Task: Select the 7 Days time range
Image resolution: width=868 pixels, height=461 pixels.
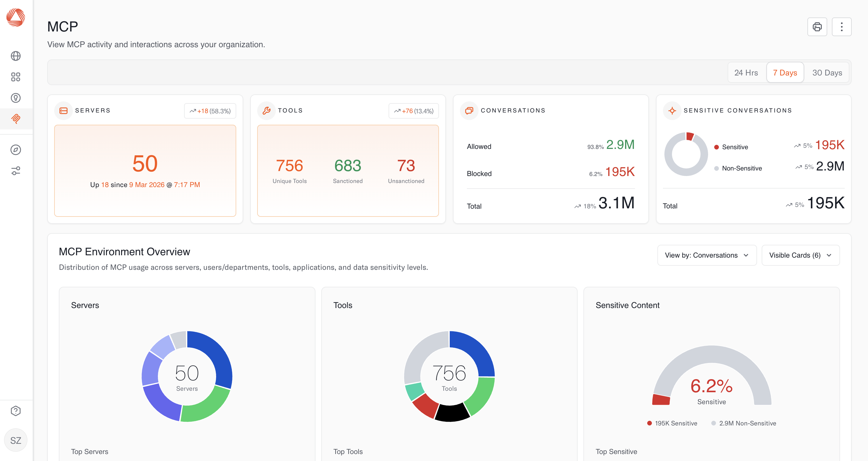Action: (x=785, y=73)
